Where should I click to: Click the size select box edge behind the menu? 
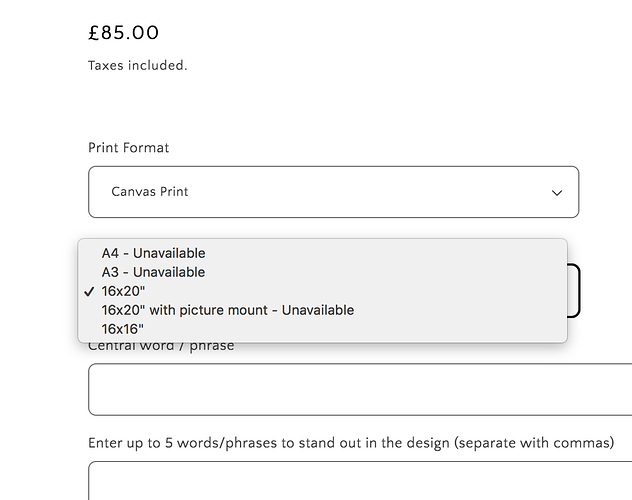point(575,291)
